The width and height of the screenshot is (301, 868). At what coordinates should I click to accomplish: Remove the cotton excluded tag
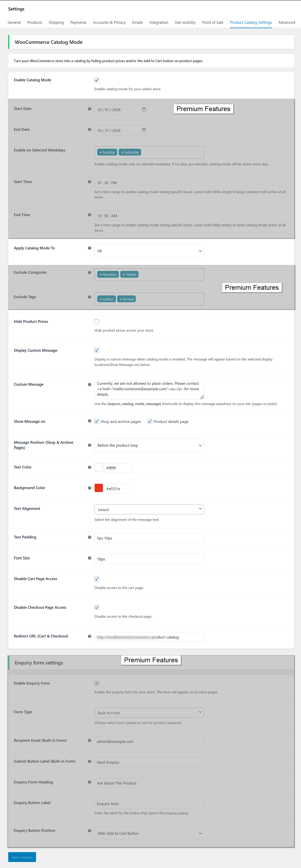(x=101, y=300)
